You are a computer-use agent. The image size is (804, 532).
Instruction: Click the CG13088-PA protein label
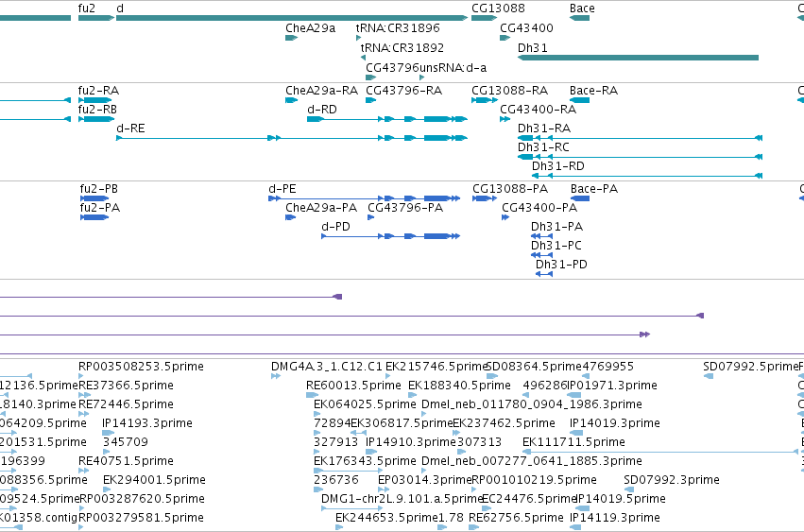point(510,189)
